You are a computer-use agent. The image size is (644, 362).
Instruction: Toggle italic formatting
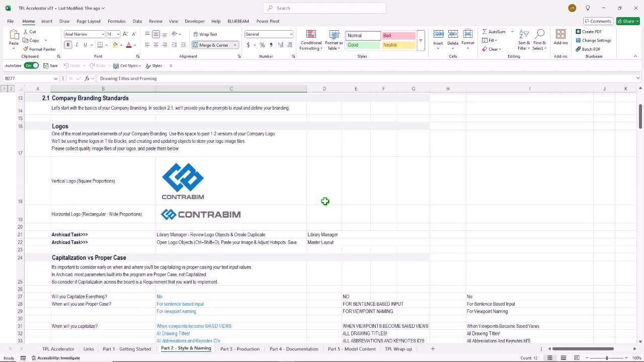(x=76, y=45)
